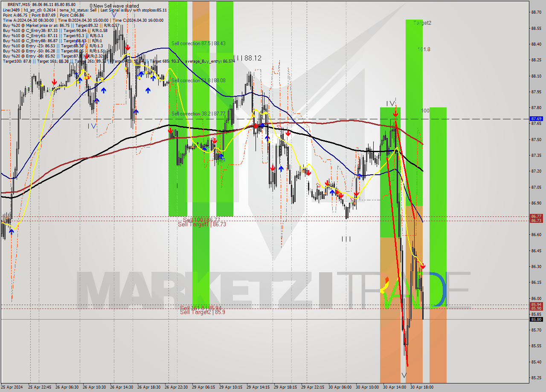Click the 86.90 price axis value

click(x=536, y=203)
